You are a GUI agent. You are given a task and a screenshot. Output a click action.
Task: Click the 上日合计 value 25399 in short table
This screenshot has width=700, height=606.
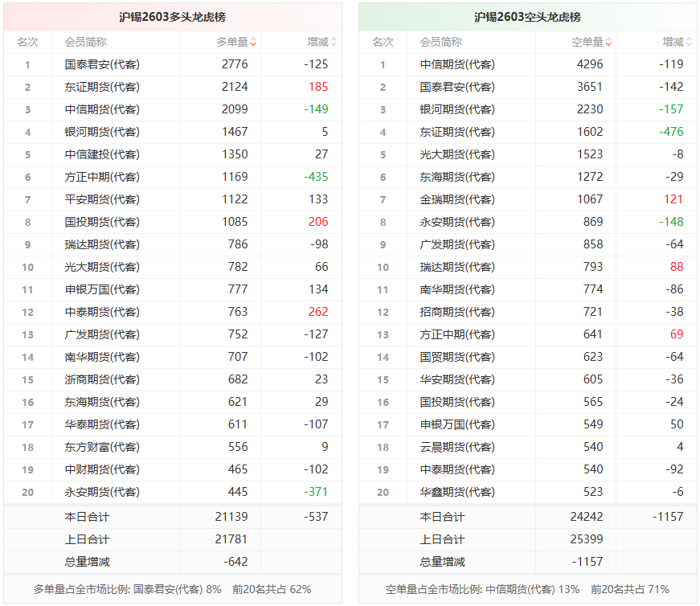tap(587, 539)
